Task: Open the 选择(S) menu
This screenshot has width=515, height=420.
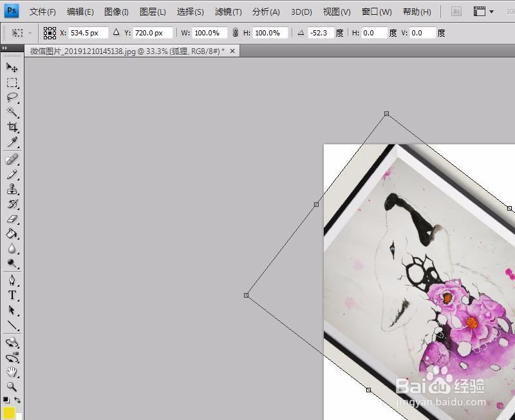Action: click(x=190, y=12)
